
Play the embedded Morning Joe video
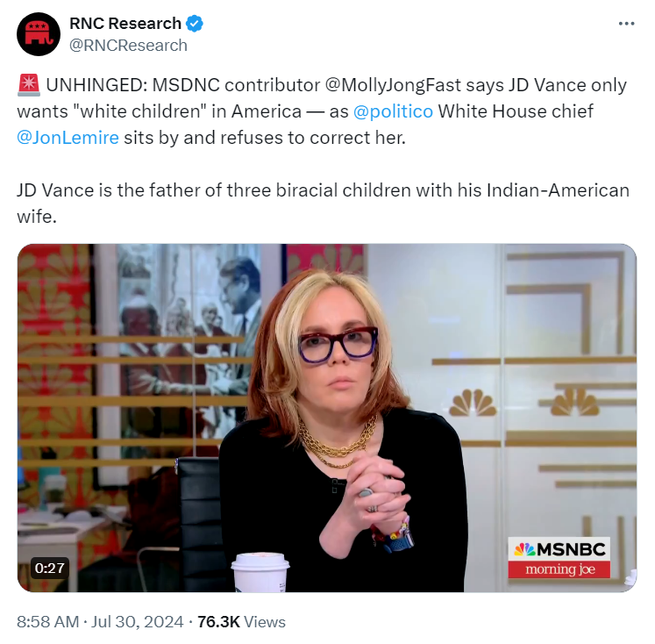327,418
